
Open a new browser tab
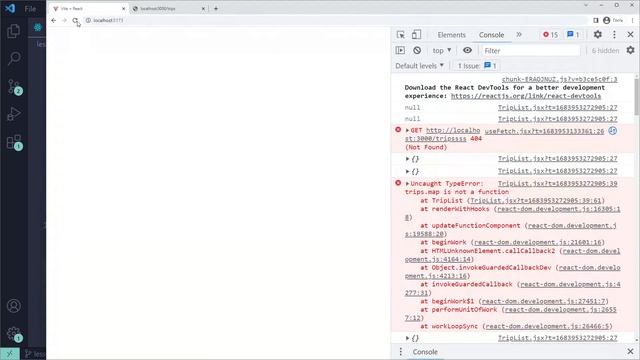tap(216, 9)
